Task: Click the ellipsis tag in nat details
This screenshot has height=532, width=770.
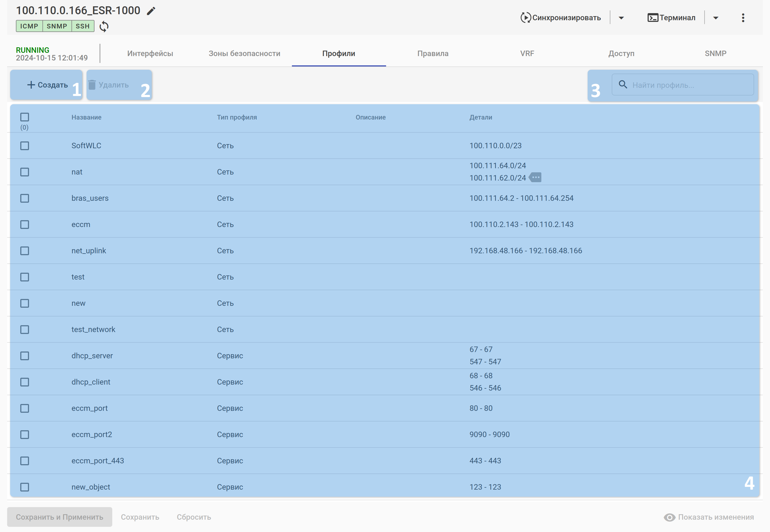Action: 535,177
